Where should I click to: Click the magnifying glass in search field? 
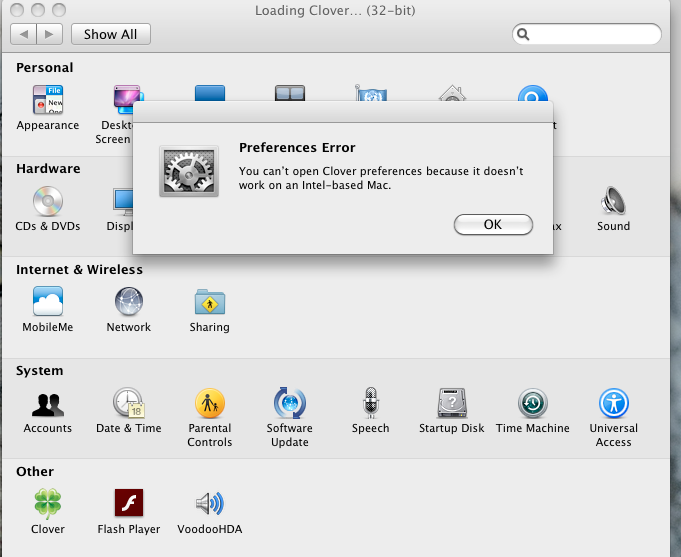coord(523,34)
